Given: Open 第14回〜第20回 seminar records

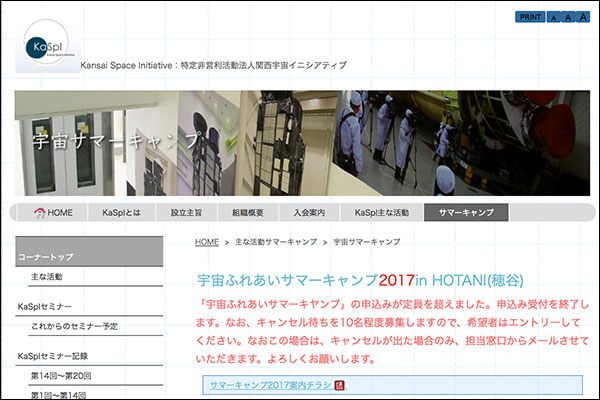Looking at the screenshot, I should (x=61, y=376).
